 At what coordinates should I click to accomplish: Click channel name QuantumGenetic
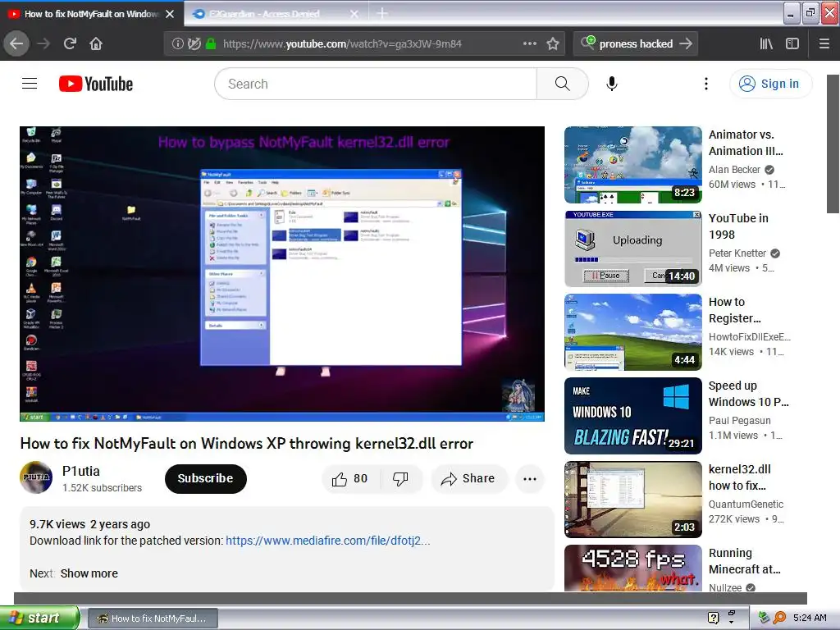click(x=746, y=504)
